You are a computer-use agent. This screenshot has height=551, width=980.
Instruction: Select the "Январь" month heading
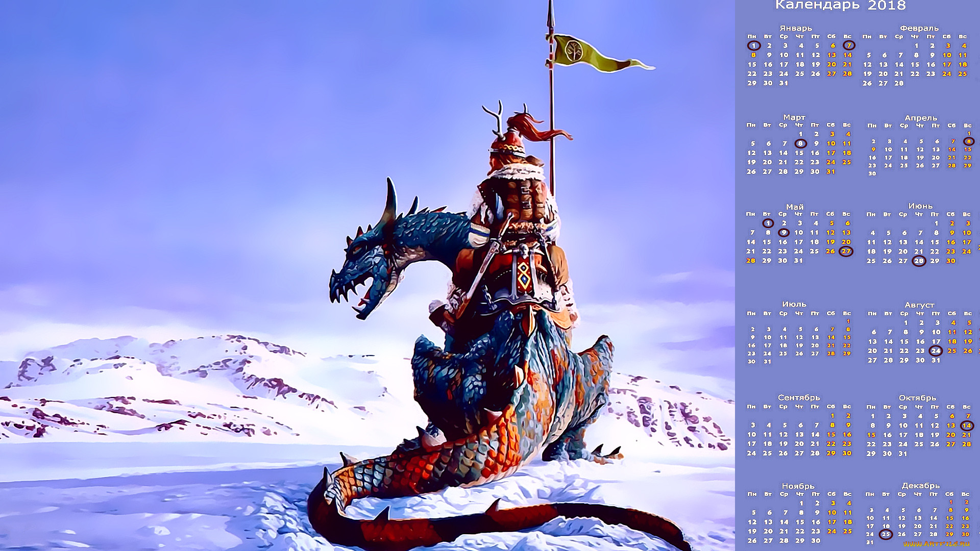point(795,28)
